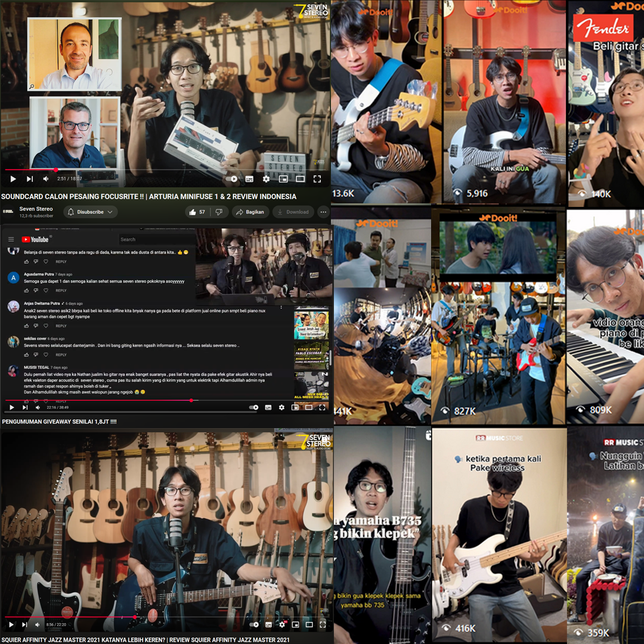Reply to MUSISI TEGAL's comment
Viewport: 644px width, 644px height.
point(60,400)
